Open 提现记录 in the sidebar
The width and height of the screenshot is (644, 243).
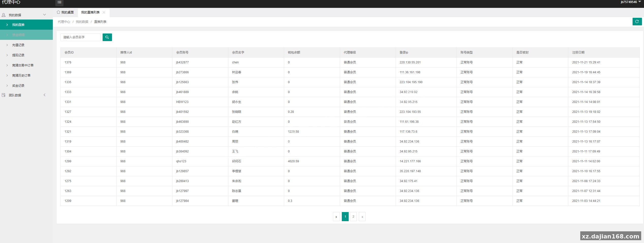point(26,55)
